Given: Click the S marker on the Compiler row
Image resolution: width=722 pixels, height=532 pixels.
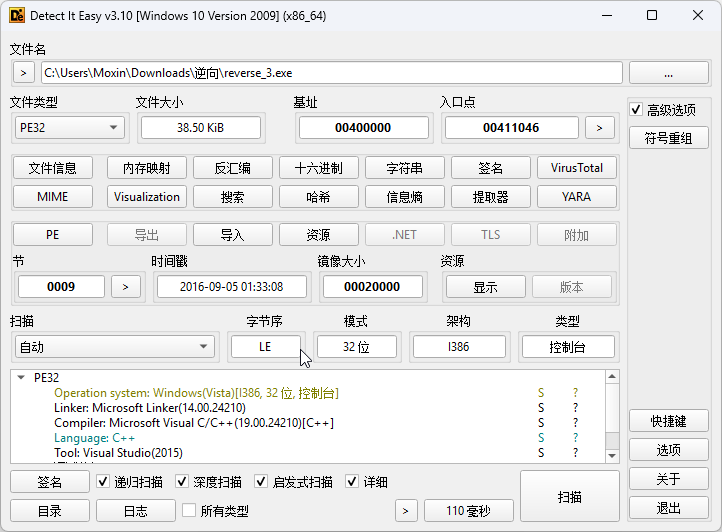Looking at the screenshot, I should pyautogui.click(x=541, y=423).
